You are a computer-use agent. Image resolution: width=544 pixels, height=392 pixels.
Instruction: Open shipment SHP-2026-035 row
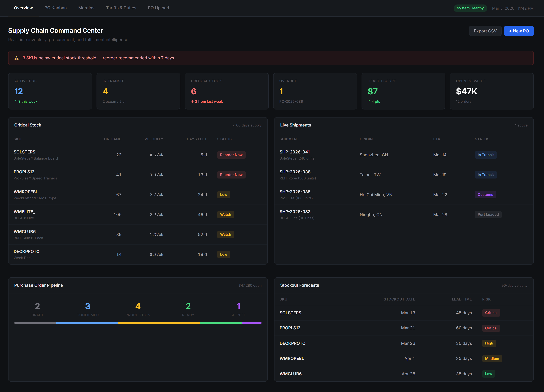click(x=295, y=192)
